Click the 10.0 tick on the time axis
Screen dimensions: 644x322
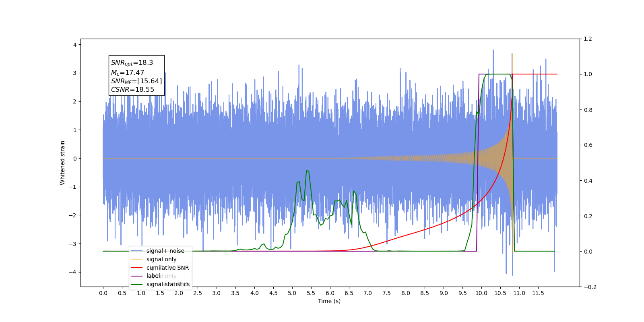[481, 293]
